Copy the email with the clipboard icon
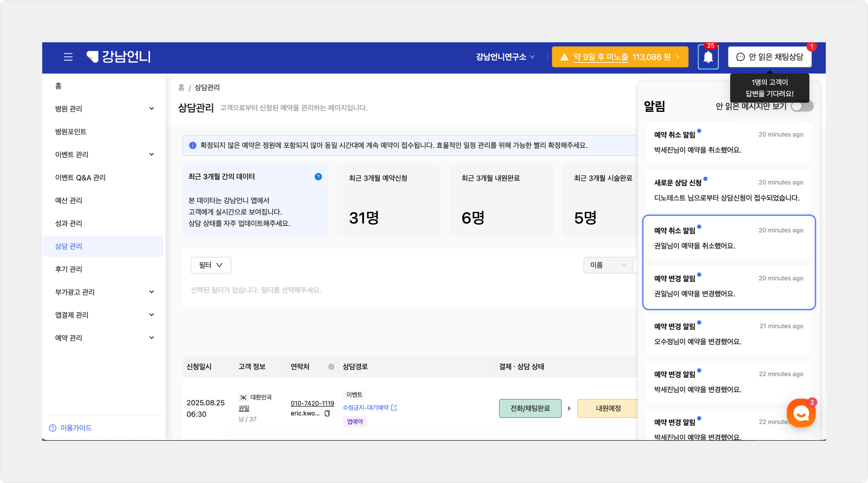868x483 pixels. (327, 414)
